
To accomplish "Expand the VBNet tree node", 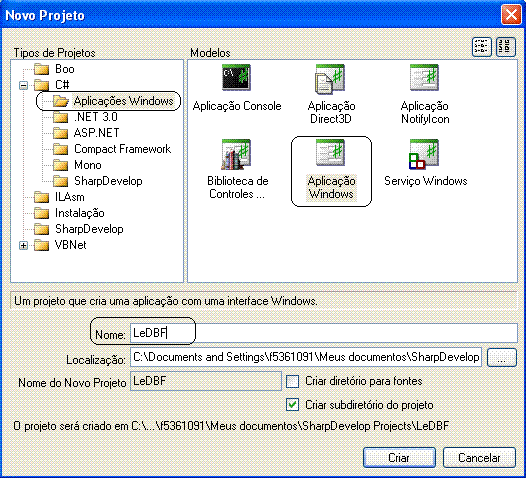I will (23, 246).
